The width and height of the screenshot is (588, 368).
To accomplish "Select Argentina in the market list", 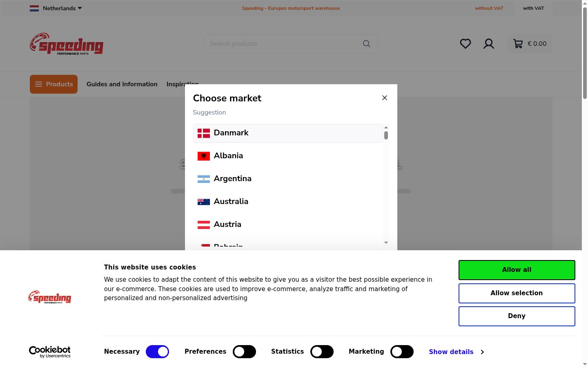I will [288, 179].
